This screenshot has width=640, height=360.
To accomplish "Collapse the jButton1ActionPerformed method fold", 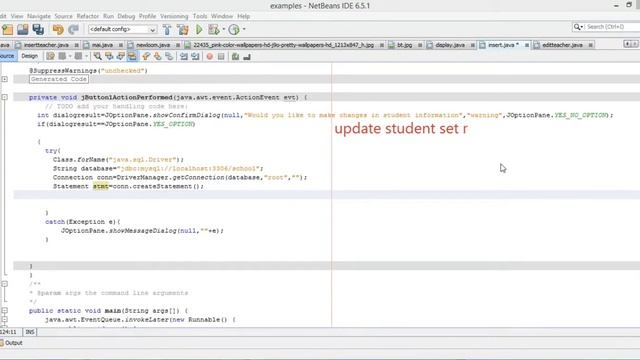I will [4, 97].
